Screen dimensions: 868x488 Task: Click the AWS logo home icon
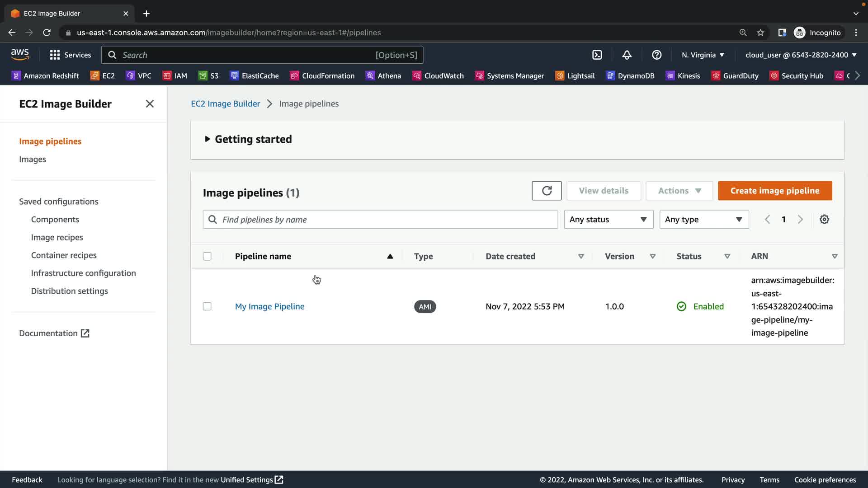pos(20,55)
